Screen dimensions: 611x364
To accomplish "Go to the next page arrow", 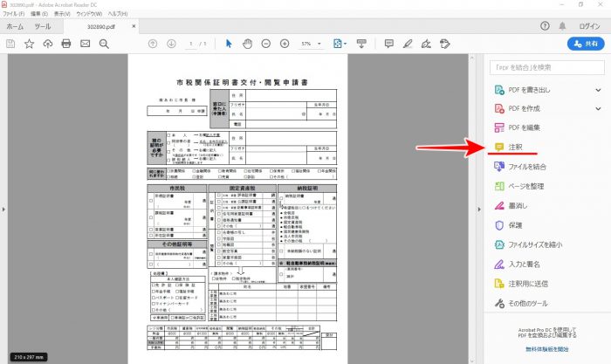I will click(171, 44).
